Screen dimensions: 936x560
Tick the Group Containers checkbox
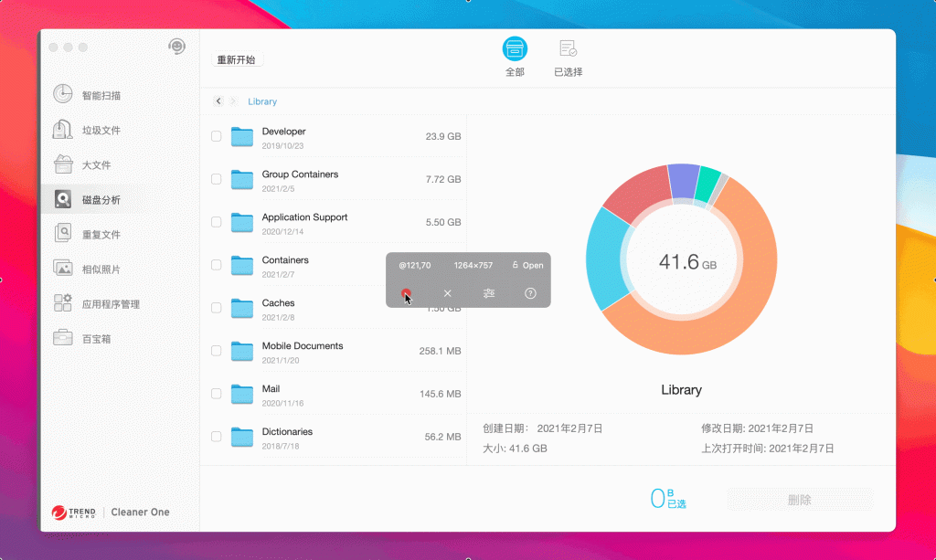point(217,179)
